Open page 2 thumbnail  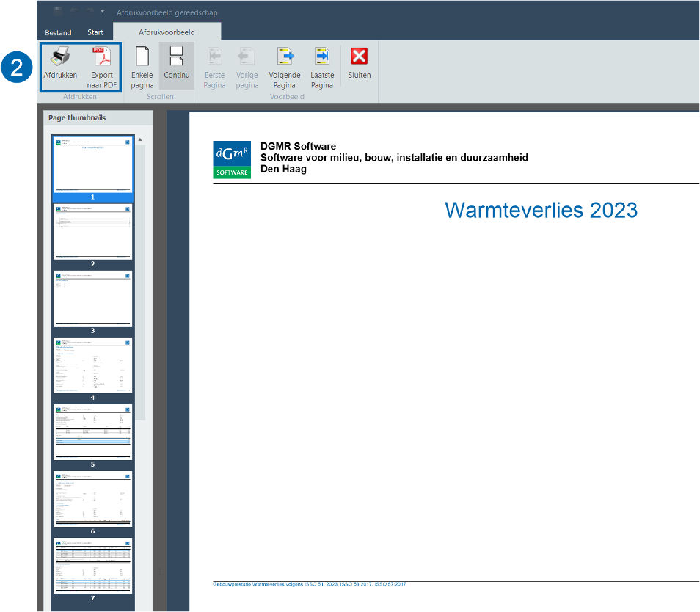[92, 230]
